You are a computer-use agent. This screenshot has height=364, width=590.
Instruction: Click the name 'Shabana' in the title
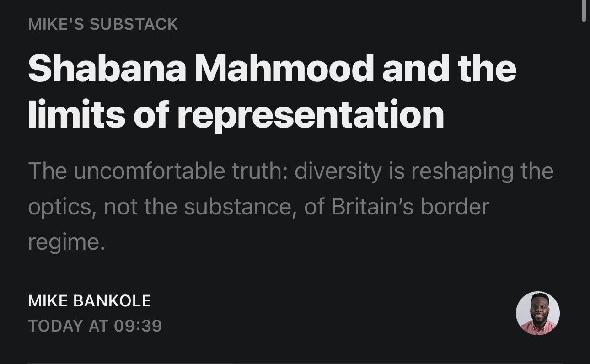[x=107, y=69]
